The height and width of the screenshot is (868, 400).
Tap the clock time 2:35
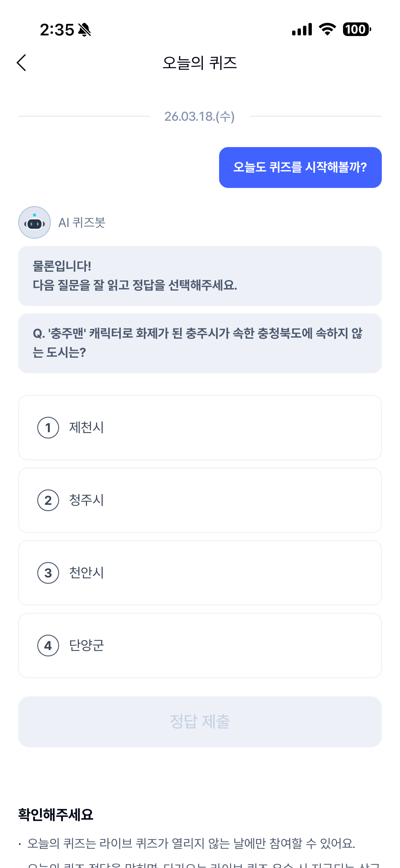57,30
